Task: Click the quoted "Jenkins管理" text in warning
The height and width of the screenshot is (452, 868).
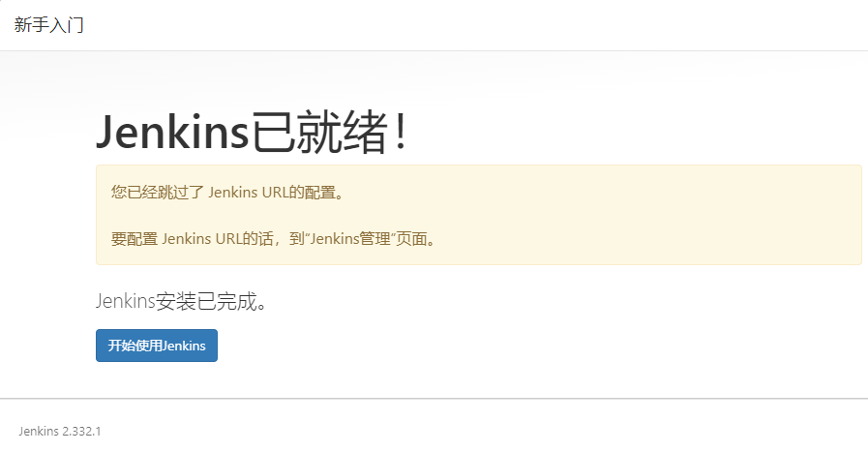Action: point(350,239)
